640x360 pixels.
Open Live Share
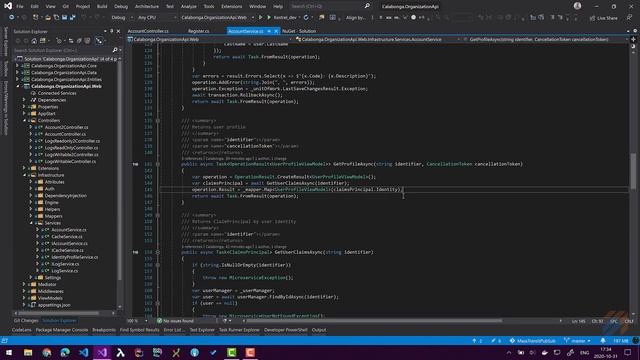tap(604, 18)
